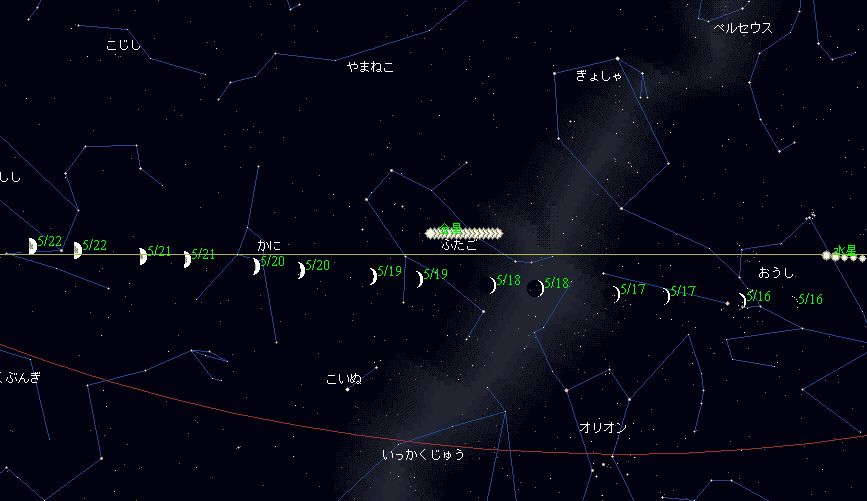Image resolution: width=867 pixels, height=501 pixels.
Task: Click the Venus marker trail above Futago
Action: point(465,233)
